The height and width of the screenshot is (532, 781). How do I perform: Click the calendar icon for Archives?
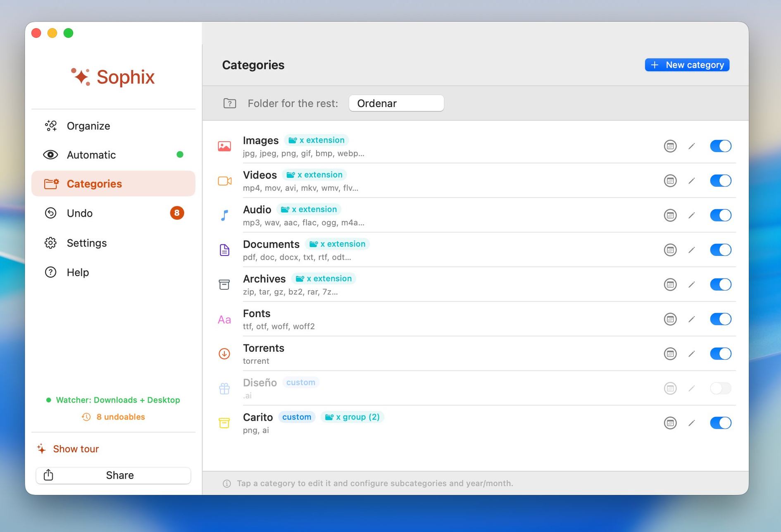[670, 284]
